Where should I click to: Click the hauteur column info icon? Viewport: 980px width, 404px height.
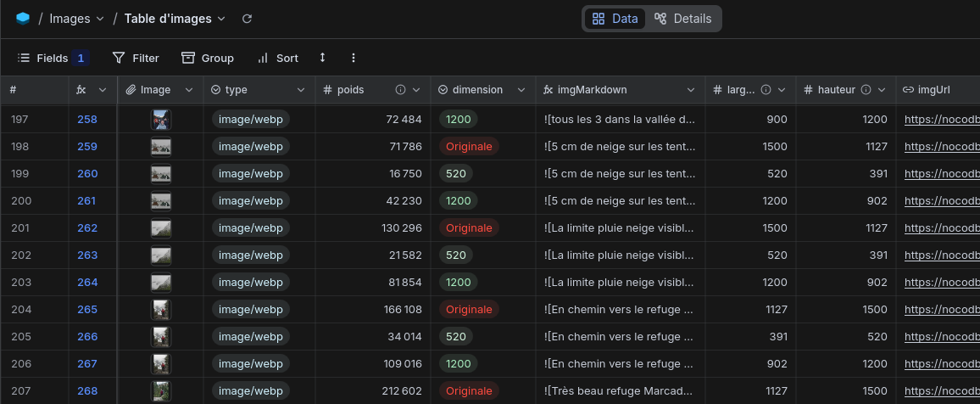[x=866, y=90]
